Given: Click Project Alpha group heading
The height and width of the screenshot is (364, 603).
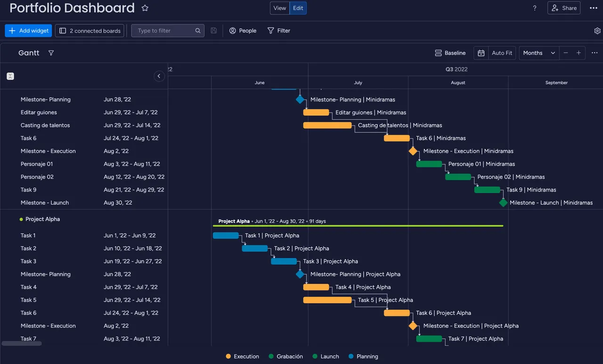Looking at the screenshot, I should pos(42,219).
